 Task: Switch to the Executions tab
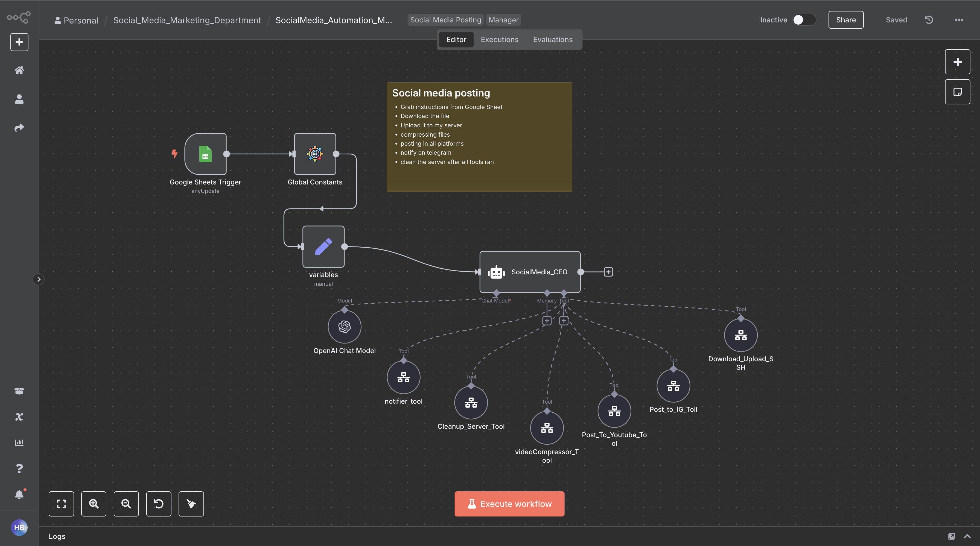pyautogui.click(x=500, y=39)
